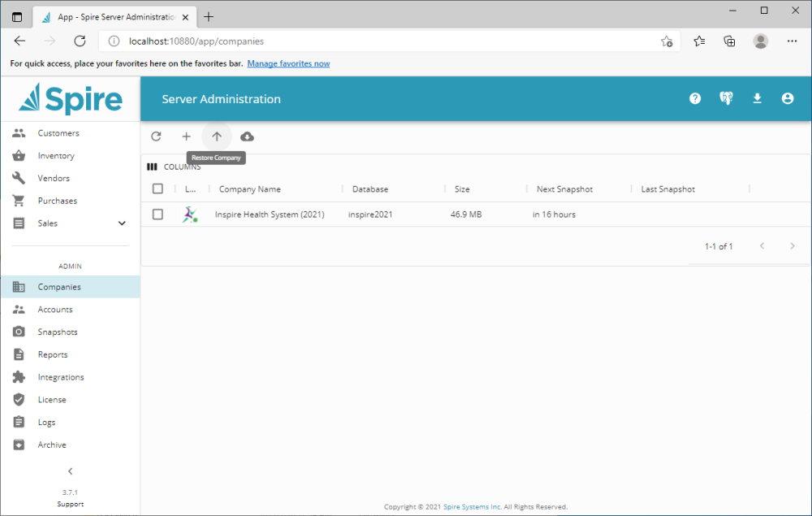Click the Inspire Health System (2021) name

coord(270,215)
